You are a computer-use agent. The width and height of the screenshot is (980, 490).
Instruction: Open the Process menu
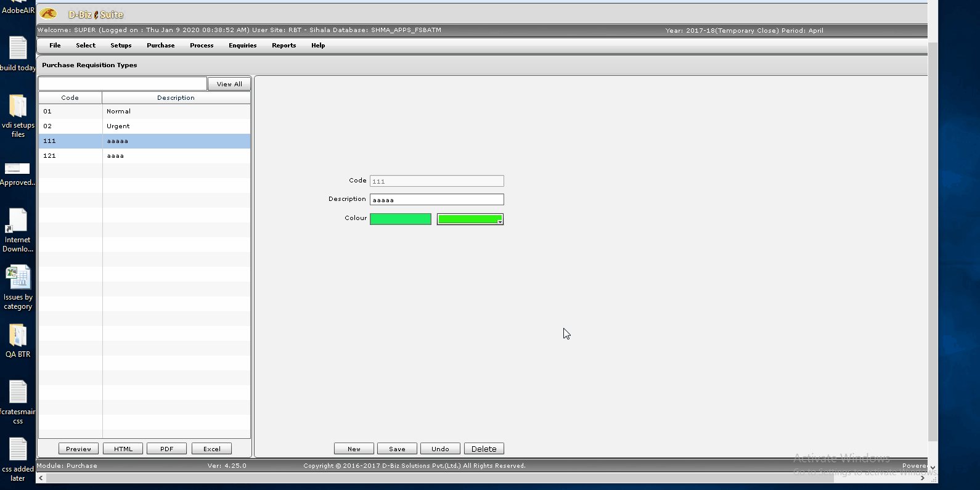202,46
